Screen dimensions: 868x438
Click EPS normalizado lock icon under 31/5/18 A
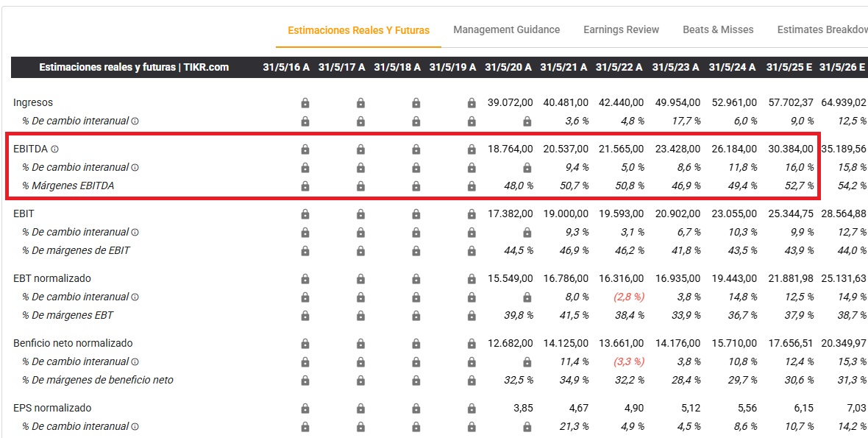click(x=416, y=409)
